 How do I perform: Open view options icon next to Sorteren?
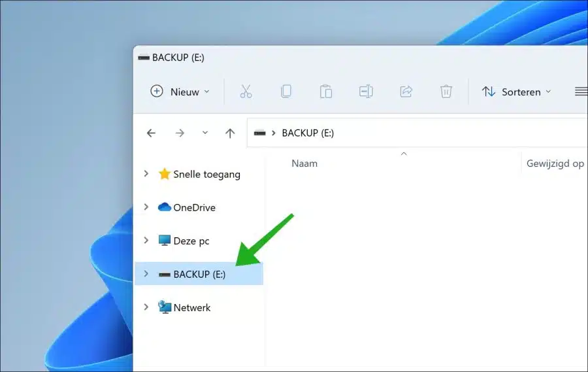581,92
